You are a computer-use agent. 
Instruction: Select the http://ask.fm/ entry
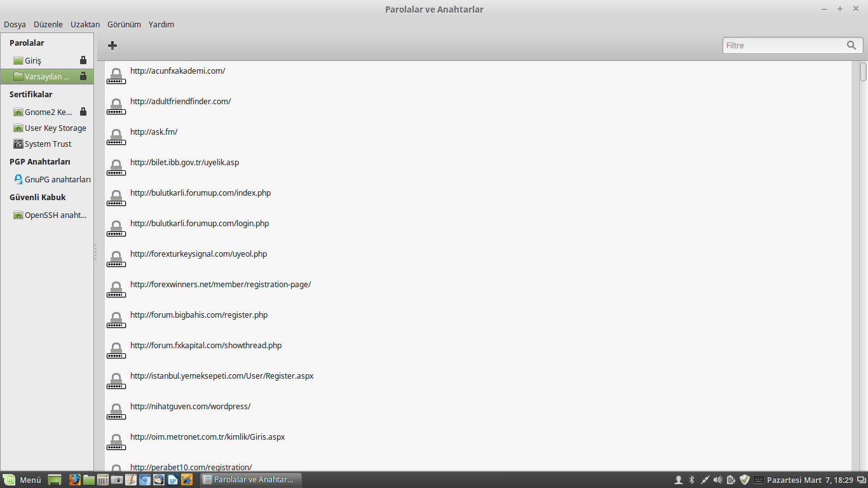[478, 137]
